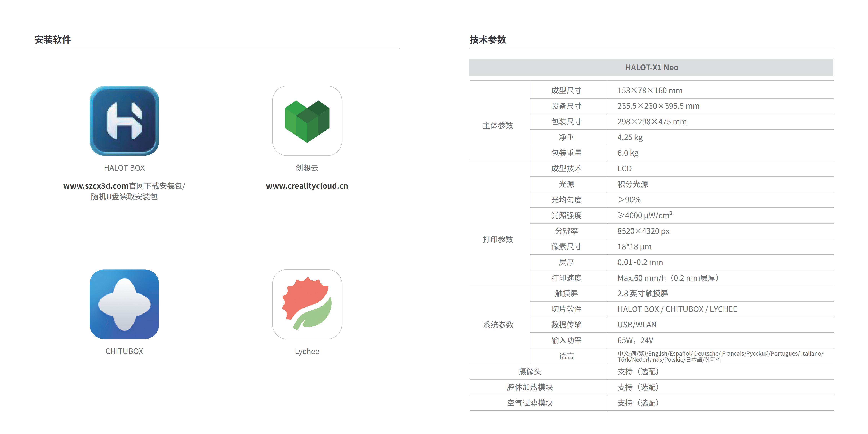Click the 触摸屏 row label
The width and height of the screenshot is (868, 434).
click(566, 294)
